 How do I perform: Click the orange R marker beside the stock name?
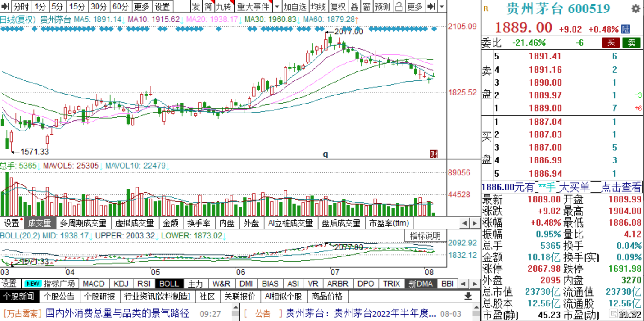[x=485, y=8]
